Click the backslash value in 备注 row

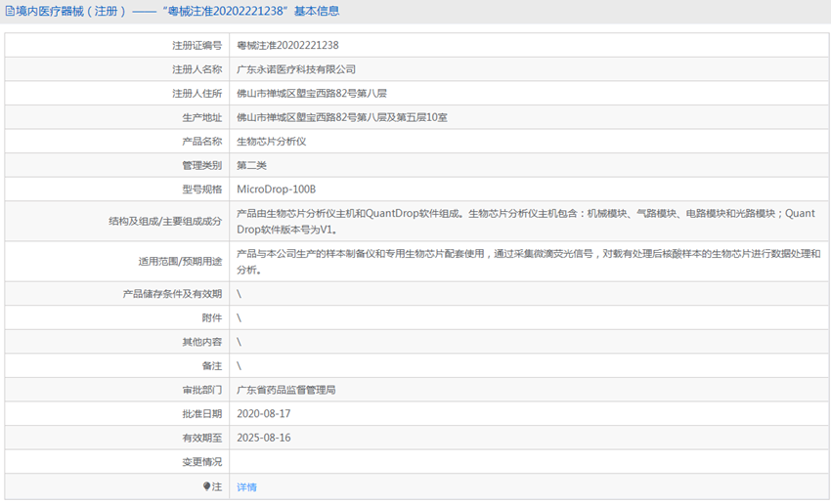[x=239, y=366]
